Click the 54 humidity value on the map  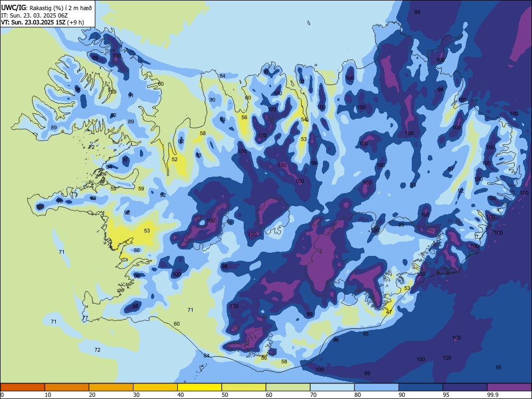(x=304, y=119)
